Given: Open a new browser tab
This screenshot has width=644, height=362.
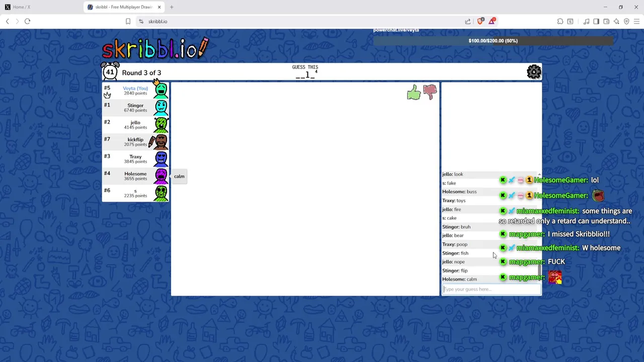Looking at the screenshot, I should pyautogui.click(x=172, y=7).
